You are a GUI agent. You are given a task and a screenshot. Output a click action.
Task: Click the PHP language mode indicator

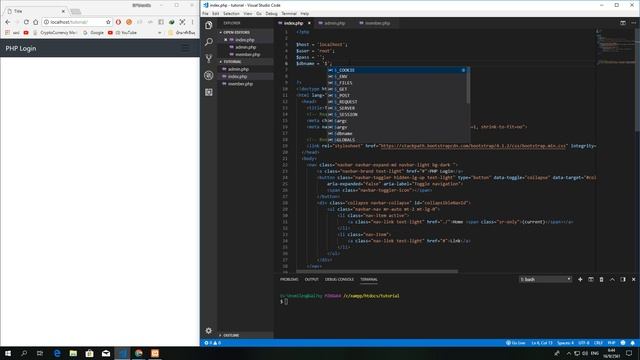[x=611, y=343]
